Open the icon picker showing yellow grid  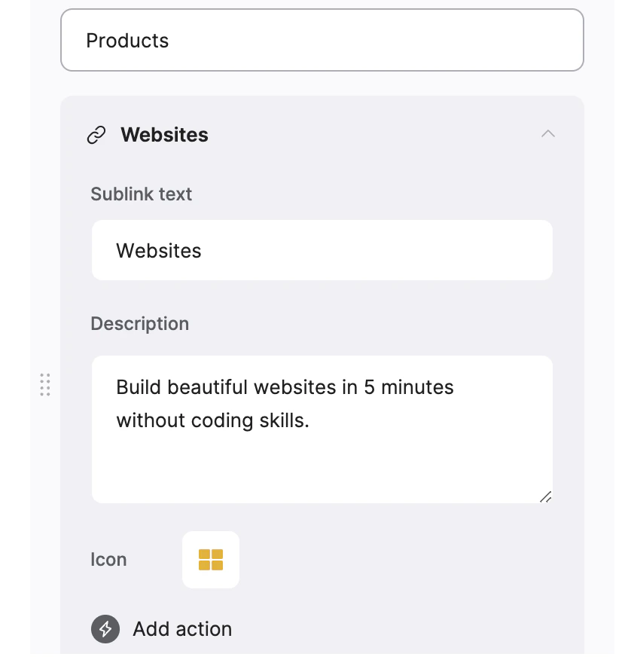tap(211, 560)
